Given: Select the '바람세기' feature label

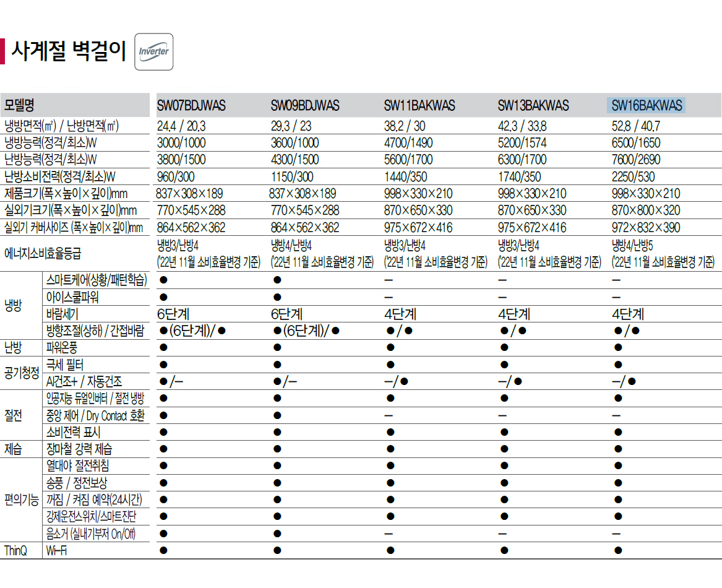Looking at the screenshot, I should coord(62,314).
